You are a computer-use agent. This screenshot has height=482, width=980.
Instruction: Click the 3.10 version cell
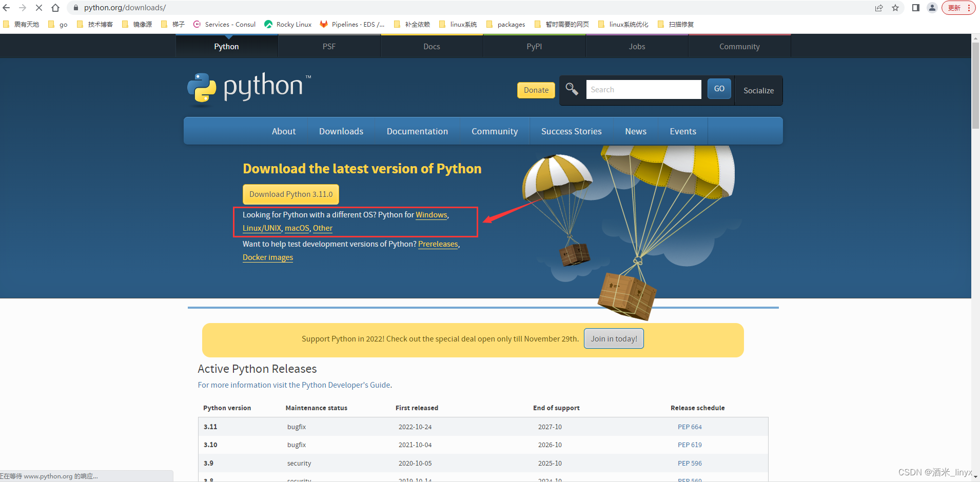coord(210,445)
